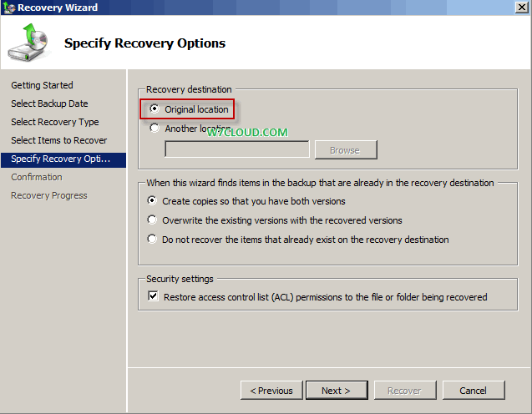Select Do not recover items that already exist
Image resolution: width=532 pixels, height=414 pixels.
152,239
